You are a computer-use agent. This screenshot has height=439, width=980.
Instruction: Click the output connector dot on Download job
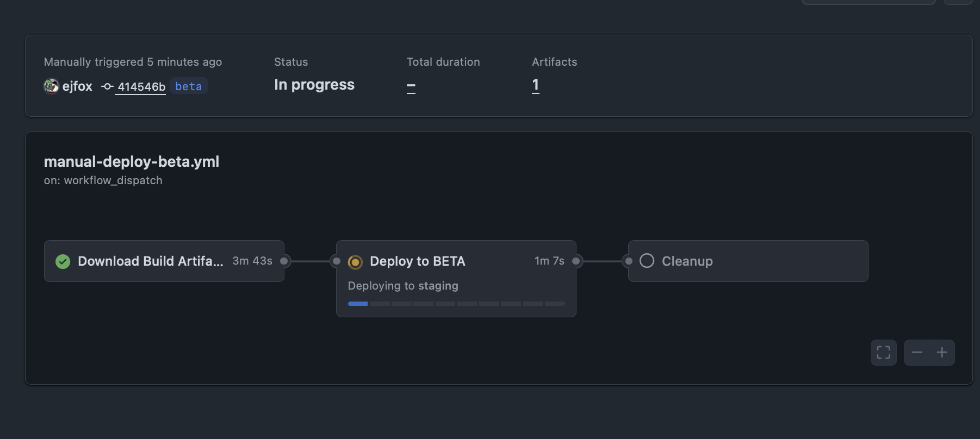pyautogui.click(x=284, y=261)
